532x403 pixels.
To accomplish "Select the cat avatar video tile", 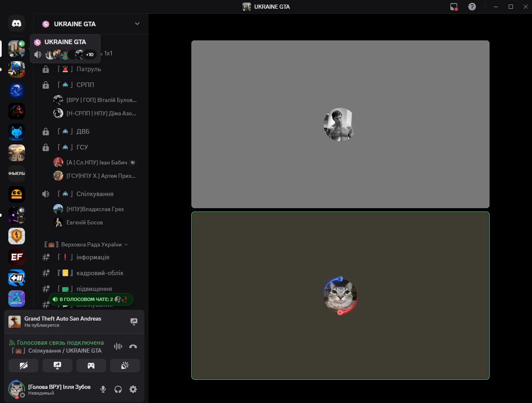I will [x=340, y=296].
